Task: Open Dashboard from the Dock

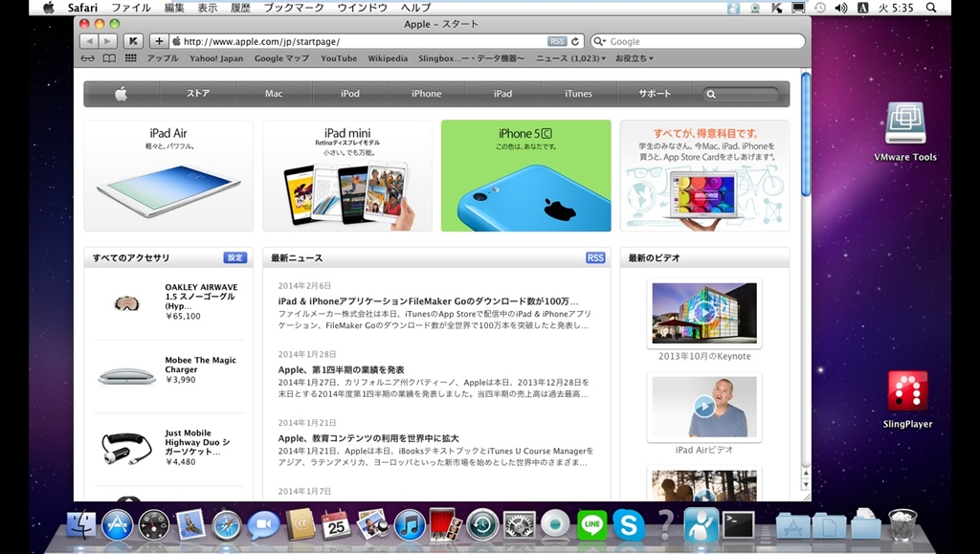Action: 154,524
